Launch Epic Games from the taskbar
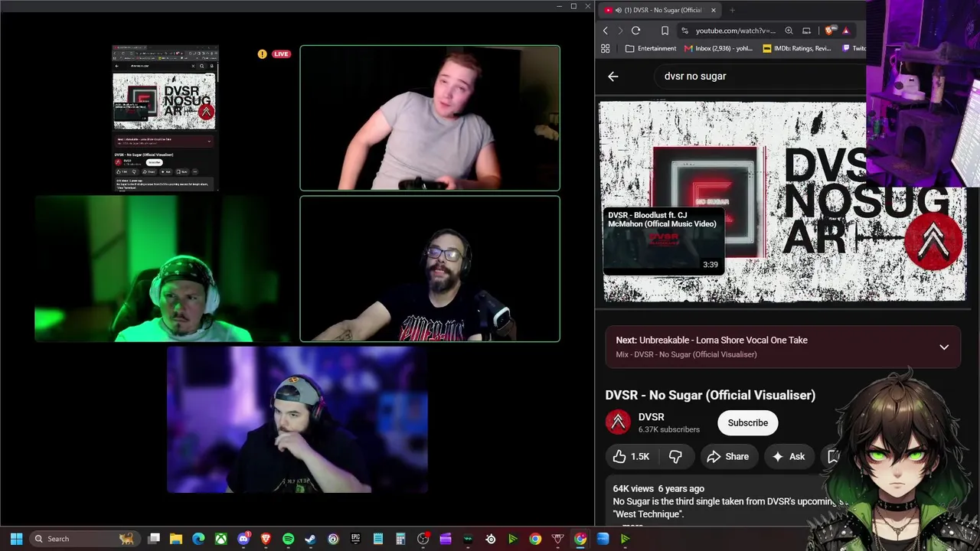This screenshot has height=551, width=980. (x=355, y=539)
